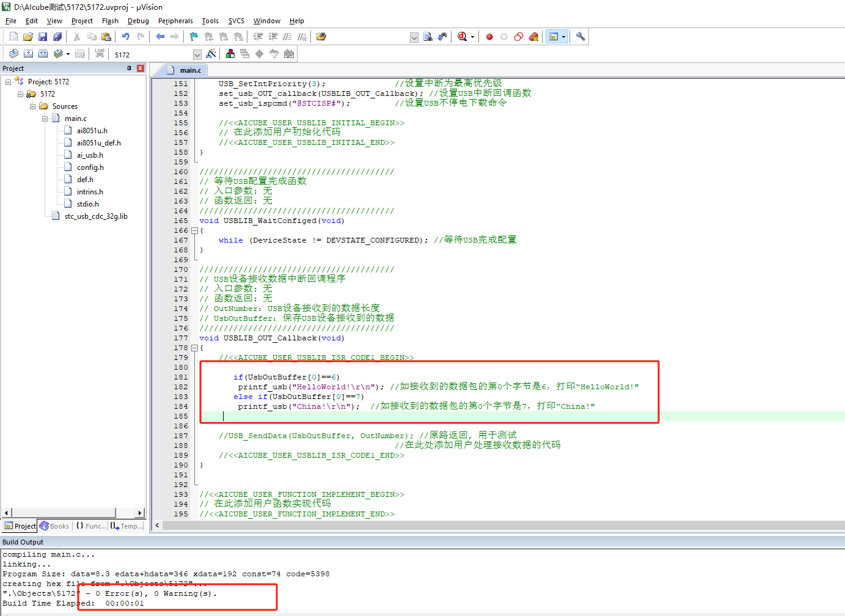The image size is (845, 616).
Task: Click the Batch Build icon
Action: 58,54
